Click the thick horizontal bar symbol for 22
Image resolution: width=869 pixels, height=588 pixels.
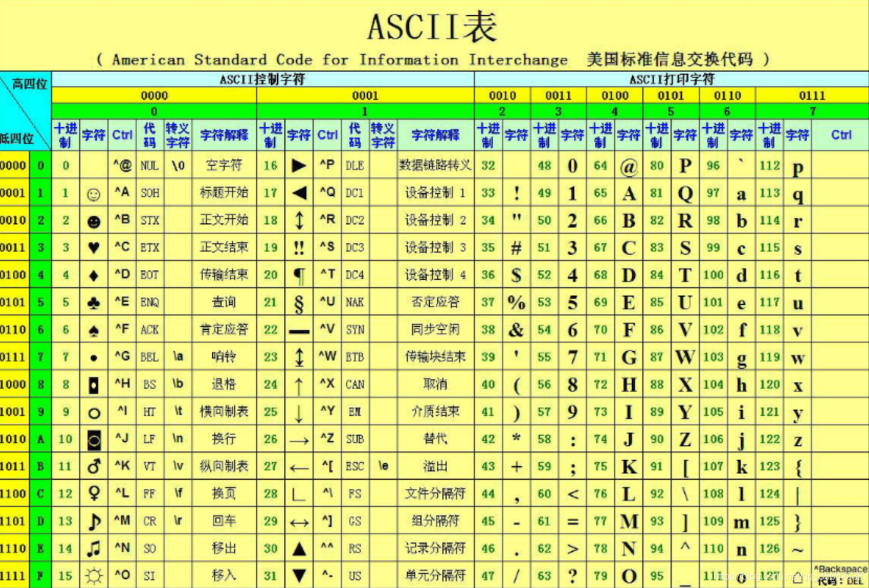[299, 332]
